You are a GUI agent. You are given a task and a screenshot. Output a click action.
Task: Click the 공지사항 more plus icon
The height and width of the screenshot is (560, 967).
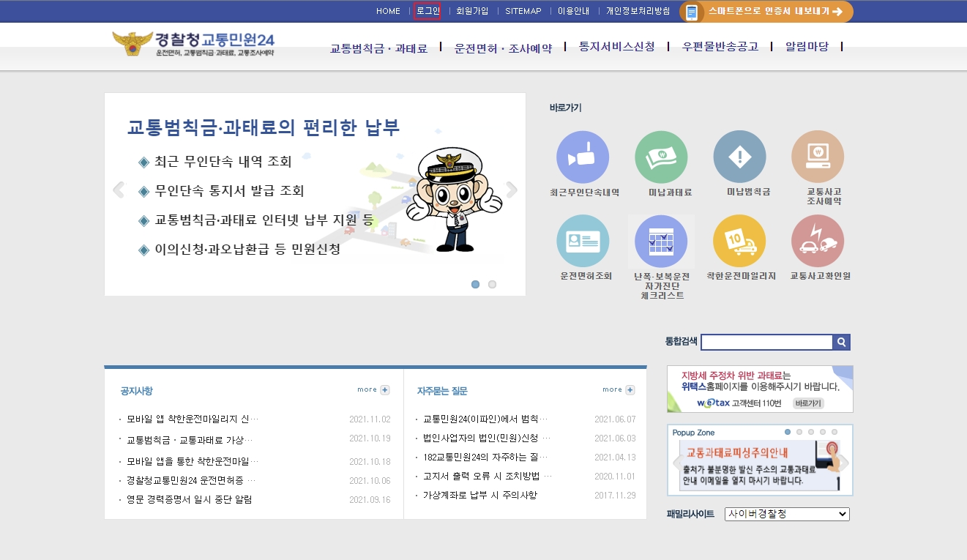tap(385, 390)
